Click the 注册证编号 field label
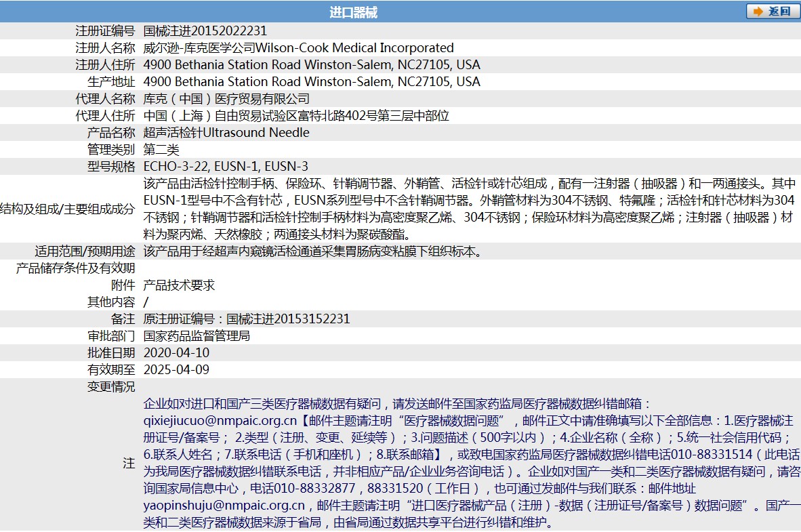This screenshot has height=532, width=801. coord(105,31)
